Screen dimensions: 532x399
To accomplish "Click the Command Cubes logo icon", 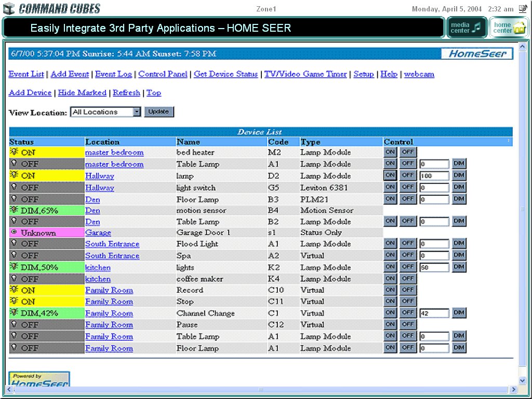I will [x=9, y=9].
